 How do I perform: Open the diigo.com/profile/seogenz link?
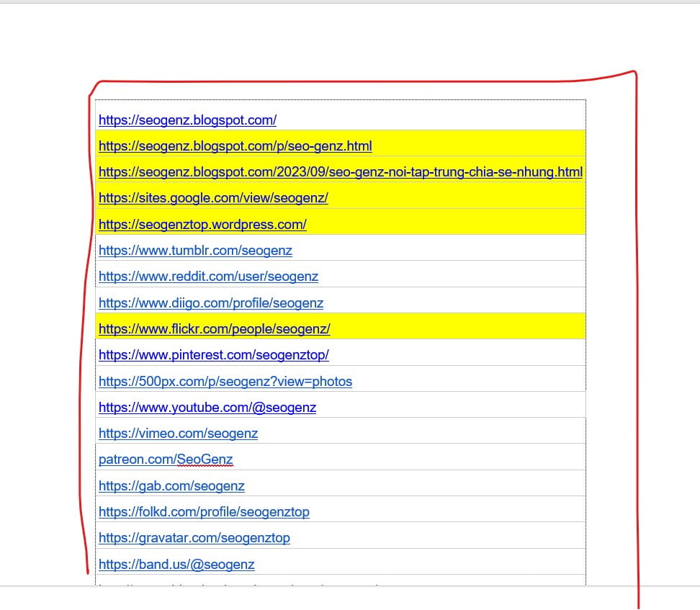click(211, 302)
